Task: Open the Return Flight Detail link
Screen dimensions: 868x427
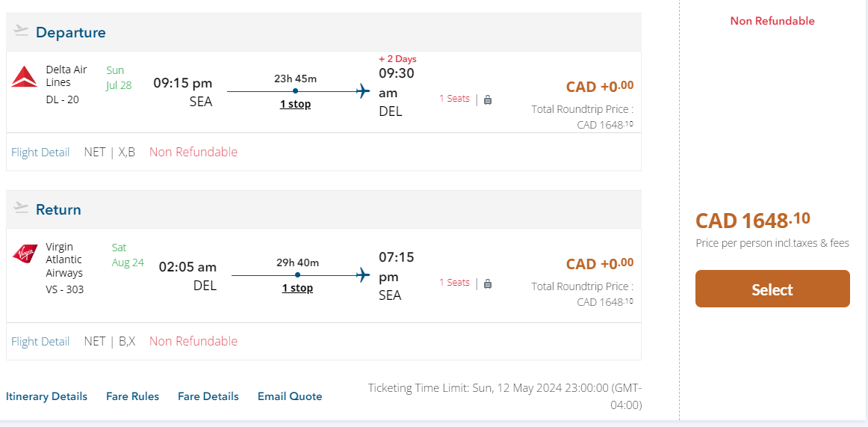Action: point(40,342)
